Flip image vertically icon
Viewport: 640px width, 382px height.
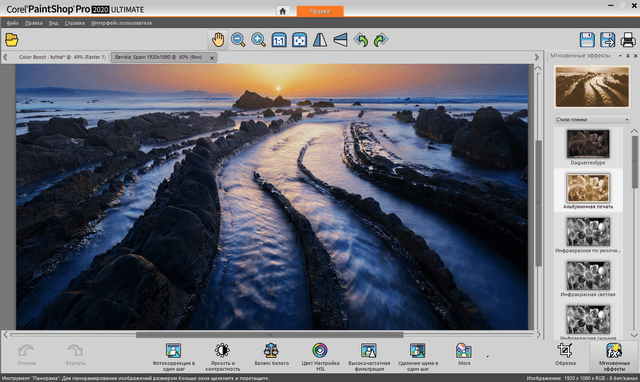click(x=340, y=40)
